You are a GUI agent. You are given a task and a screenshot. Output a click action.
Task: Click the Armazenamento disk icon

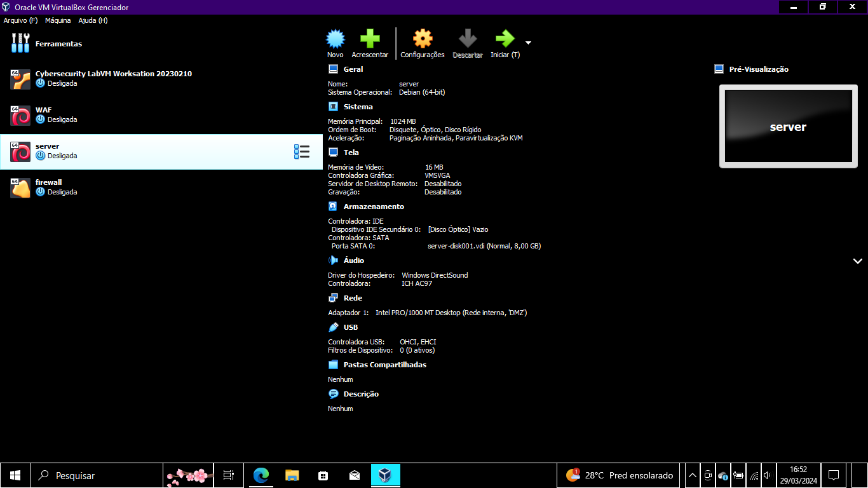pos(333,207)
